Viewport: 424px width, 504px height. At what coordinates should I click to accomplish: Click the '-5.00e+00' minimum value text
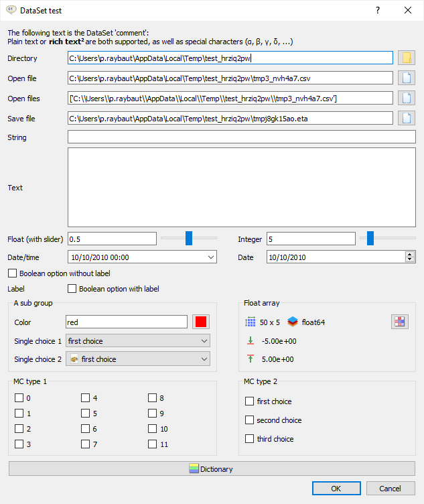tap(279, 341)
